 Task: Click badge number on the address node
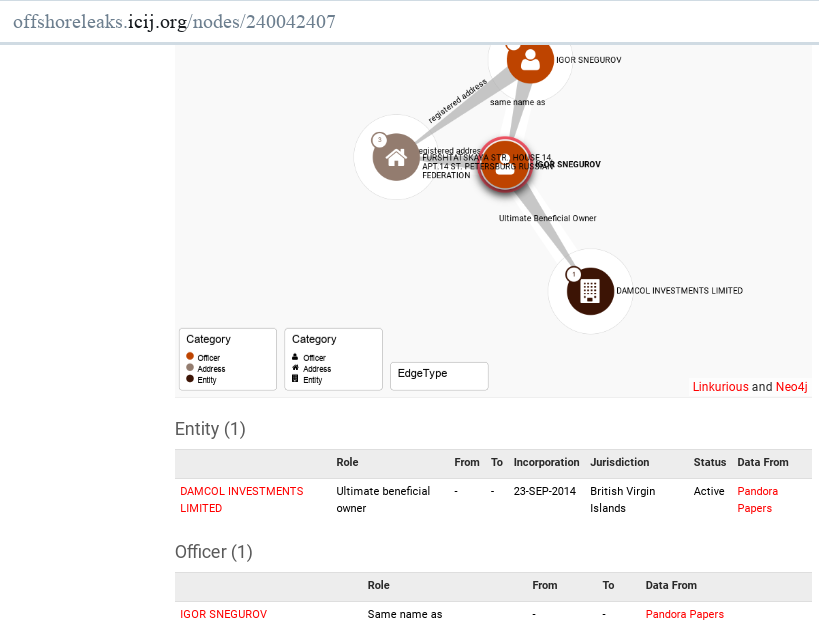(x=379, y=140)
